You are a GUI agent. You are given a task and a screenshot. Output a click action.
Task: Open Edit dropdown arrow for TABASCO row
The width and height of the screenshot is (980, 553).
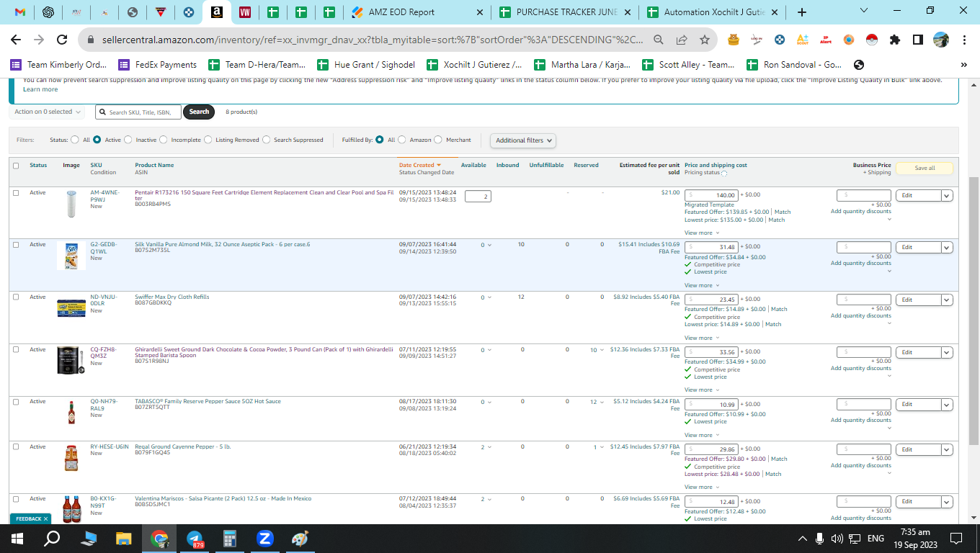[947, 404]
